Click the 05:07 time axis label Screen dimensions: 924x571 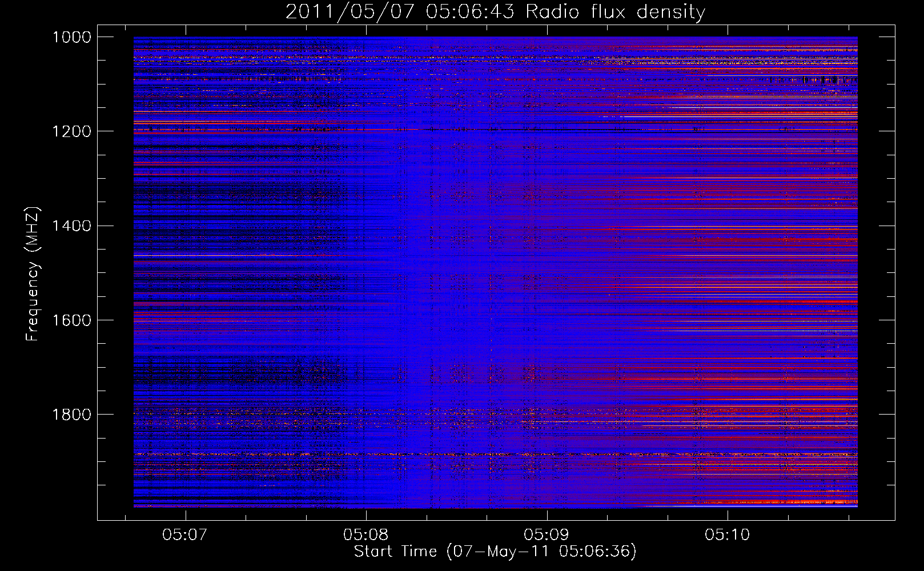(184, 535)
